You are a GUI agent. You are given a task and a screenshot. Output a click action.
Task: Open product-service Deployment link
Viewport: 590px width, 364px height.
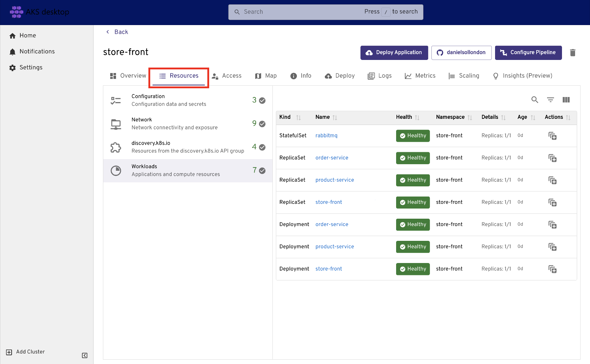[335, 246]
